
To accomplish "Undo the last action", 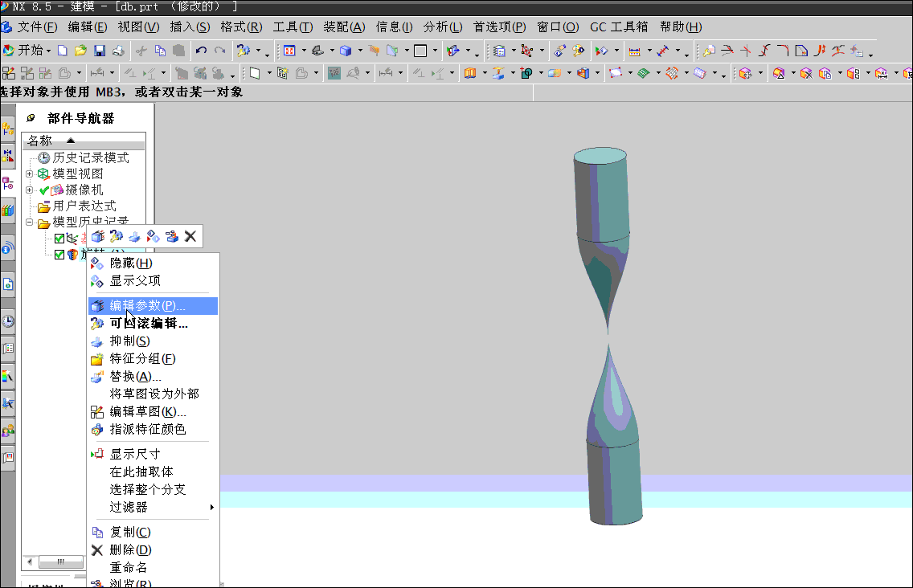I will 201,51.
